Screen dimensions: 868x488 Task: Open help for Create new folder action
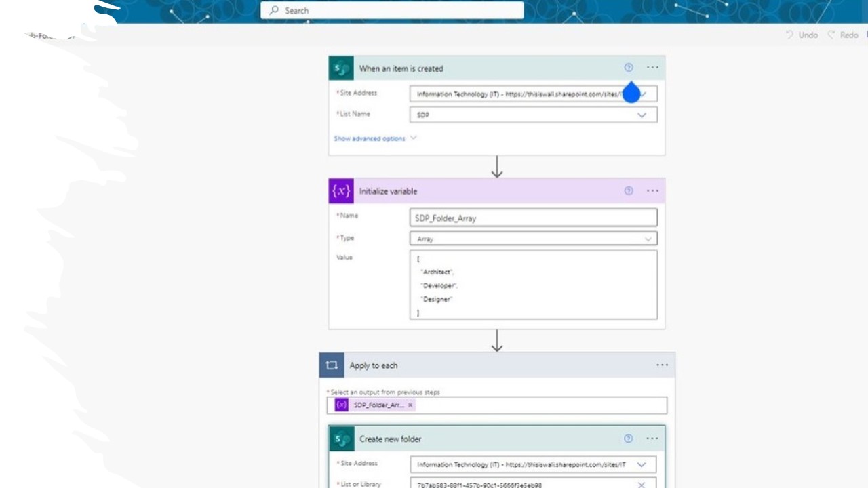628,439
